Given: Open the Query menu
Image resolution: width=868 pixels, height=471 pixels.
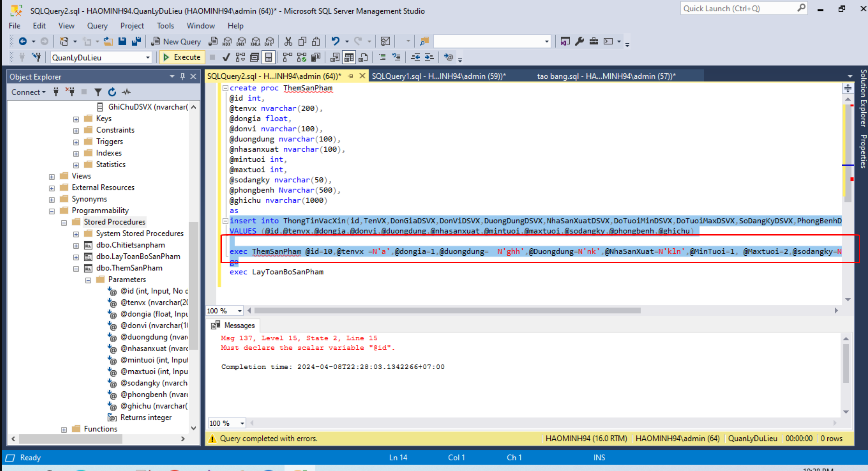Looking at the screenshot, I should [x=97, y=26].
